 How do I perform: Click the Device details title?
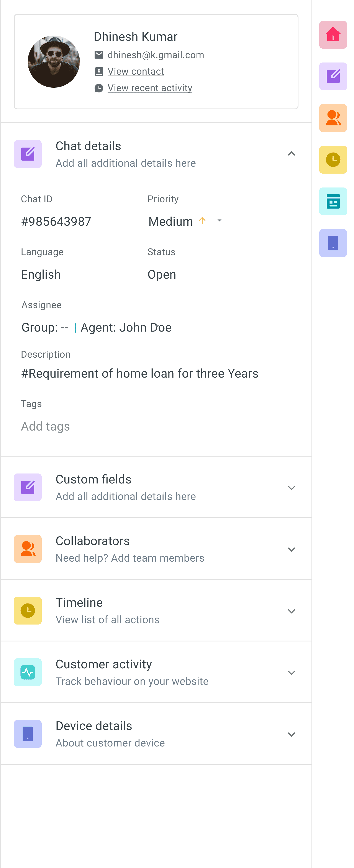(x=94, y=726)
